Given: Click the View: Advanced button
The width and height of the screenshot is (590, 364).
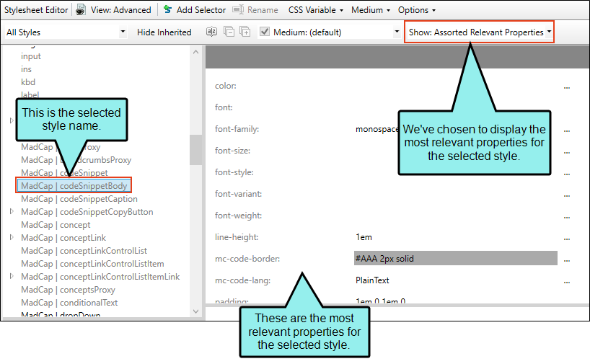Looking at the screenshot, I should point(113,10).
